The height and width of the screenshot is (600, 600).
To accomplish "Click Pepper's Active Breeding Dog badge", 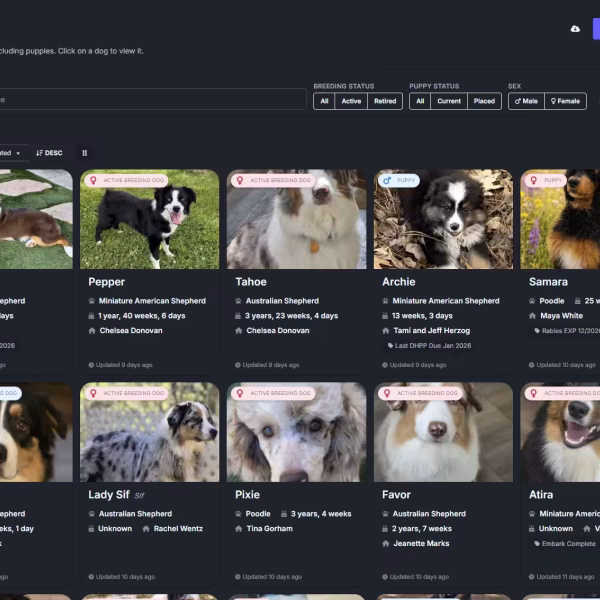I will [x=126, y=180].
